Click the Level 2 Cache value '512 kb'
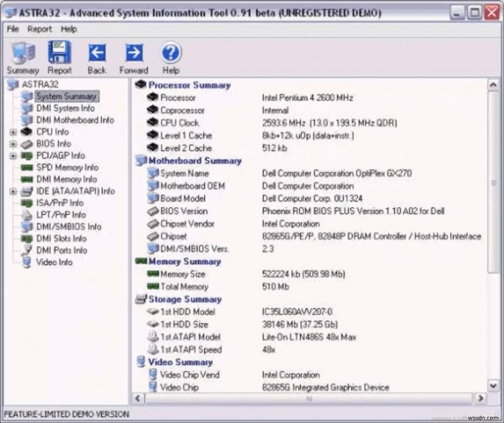The width and height of the screenshot is (504, 423). (275, 148)
